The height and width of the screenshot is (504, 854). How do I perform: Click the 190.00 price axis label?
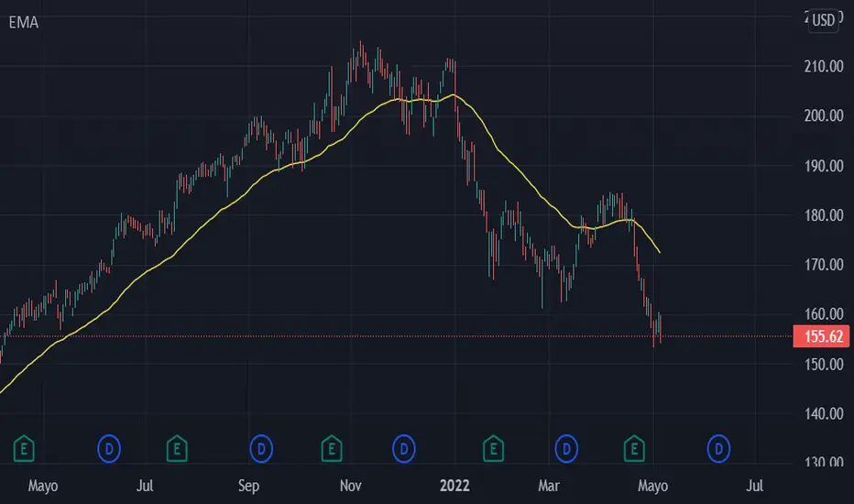point(824,166)
